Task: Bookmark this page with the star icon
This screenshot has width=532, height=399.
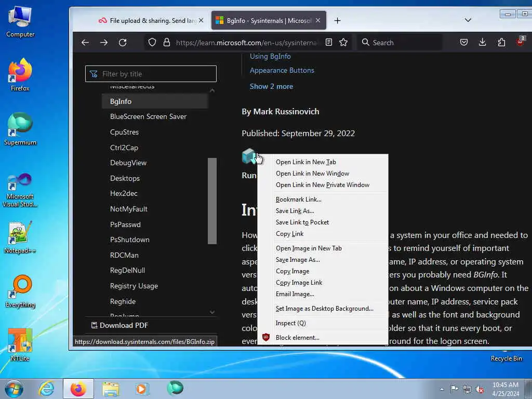Action: click(x=343, y=43)
